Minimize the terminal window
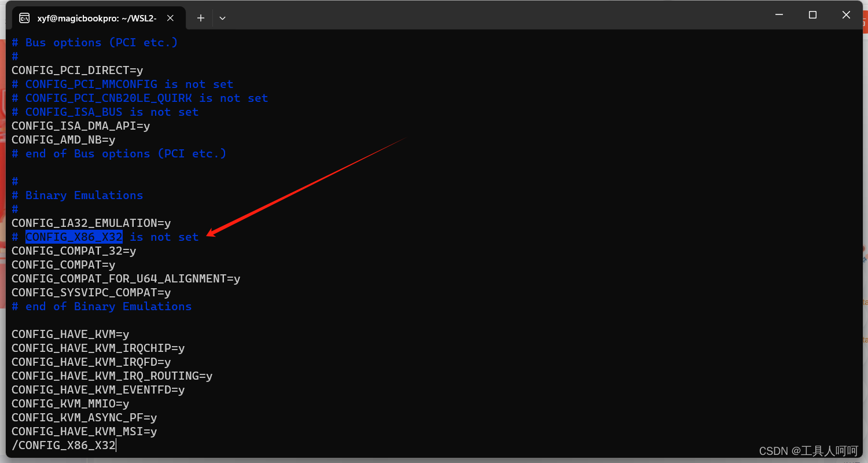Screen dimensions: 868x463 [779, 15]
